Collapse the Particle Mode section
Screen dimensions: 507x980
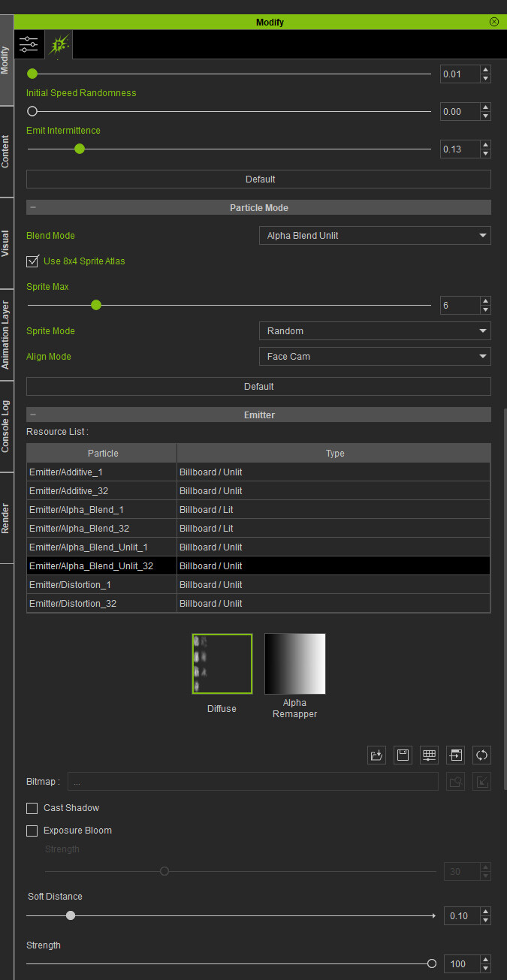coord(33,208)
